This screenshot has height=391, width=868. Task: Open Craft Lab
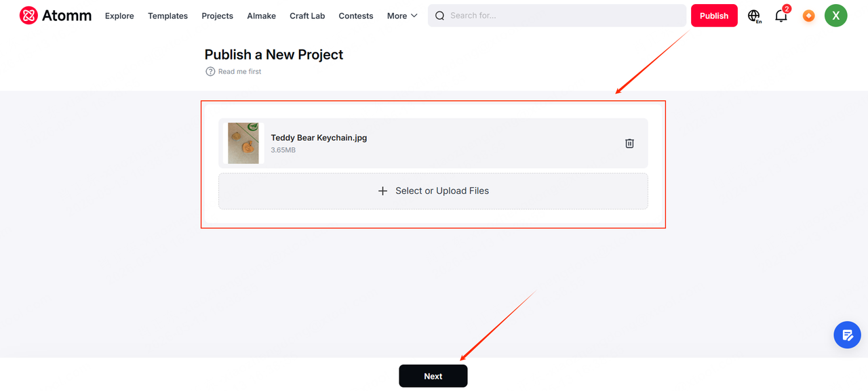(307, 16)
